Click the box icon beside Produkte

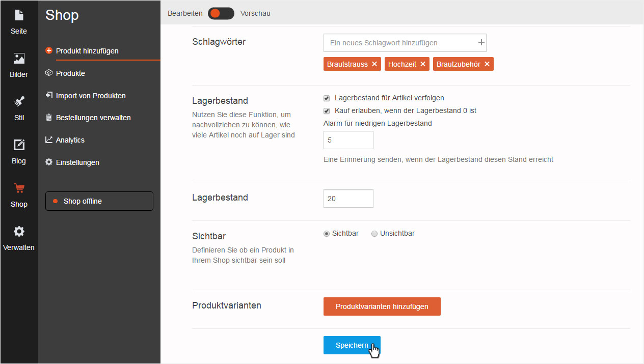tap(49, 73)
